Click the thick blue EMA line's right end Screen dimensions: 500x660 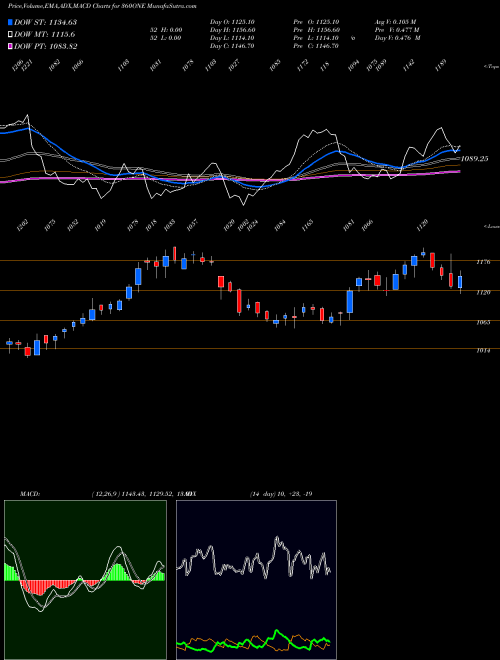tap(459, 150)
